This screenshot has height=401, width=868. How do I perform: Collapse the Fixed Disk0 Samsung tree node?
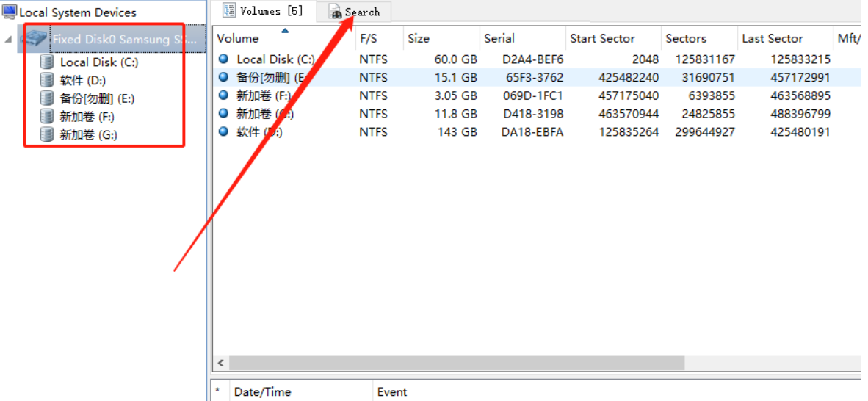tap(9, 40)
